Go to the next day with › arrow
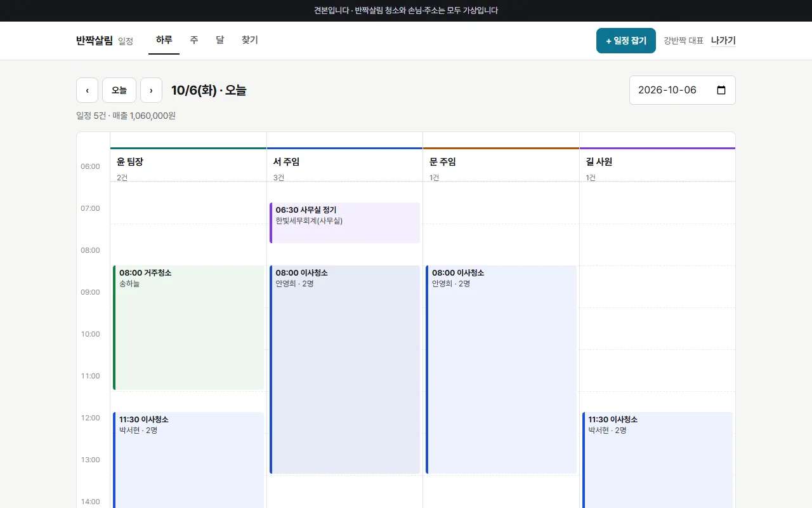 (x=151, y=90)
